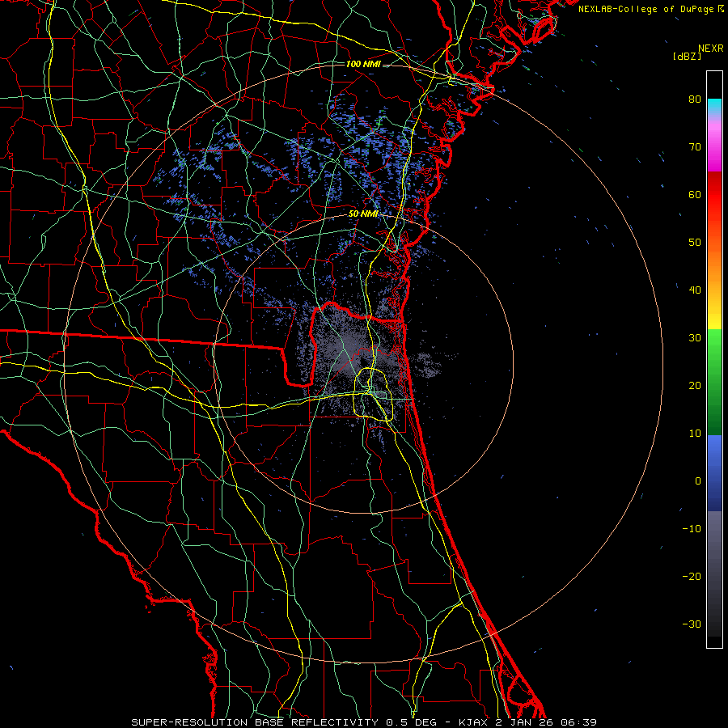Click the [dBZ] unit label
Image resolution: width=728 pixels, height=728 pixels.
[687, 56]
